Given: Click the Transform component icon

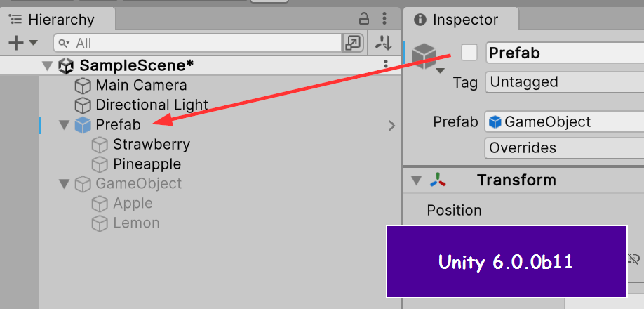Looking at the screenshot, I should [438, 180].
